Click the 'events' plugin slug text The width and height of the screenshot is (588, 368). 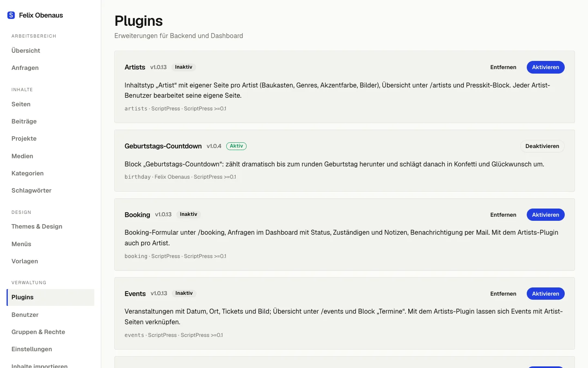134,335
